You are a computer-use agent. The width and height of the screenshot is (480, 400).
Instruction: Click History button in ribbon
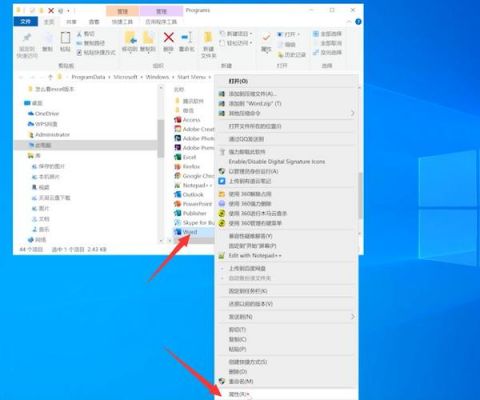pyautogui.click(x=291, y=55)
